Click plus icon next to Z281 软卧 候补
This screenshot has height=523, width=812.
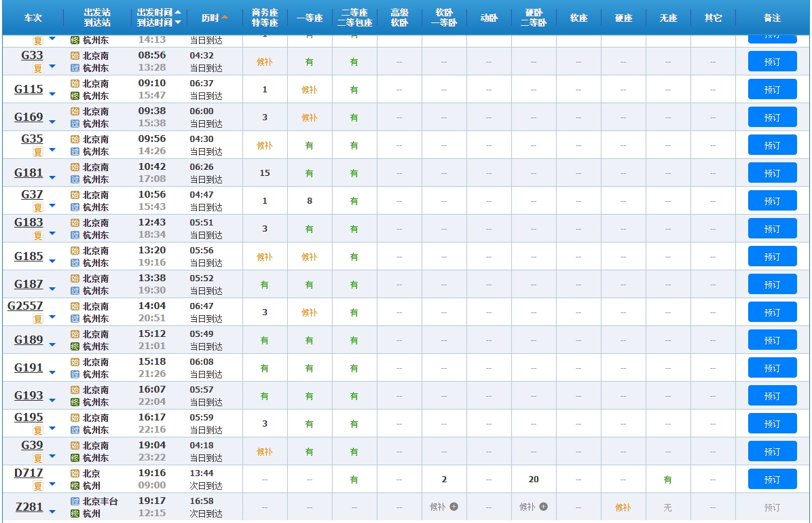click(x=454, y=507)
